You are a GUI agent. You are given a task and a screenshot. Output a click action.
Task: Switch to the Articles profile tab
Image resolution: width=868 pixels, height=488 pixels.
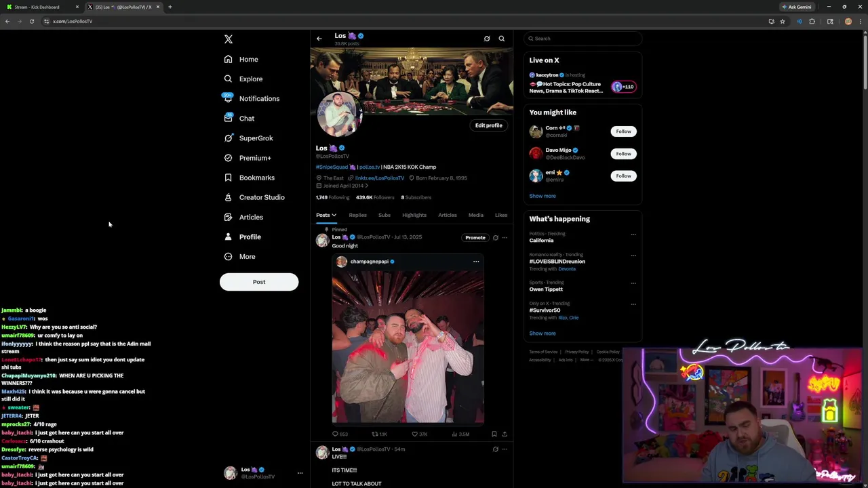point(448,216)
